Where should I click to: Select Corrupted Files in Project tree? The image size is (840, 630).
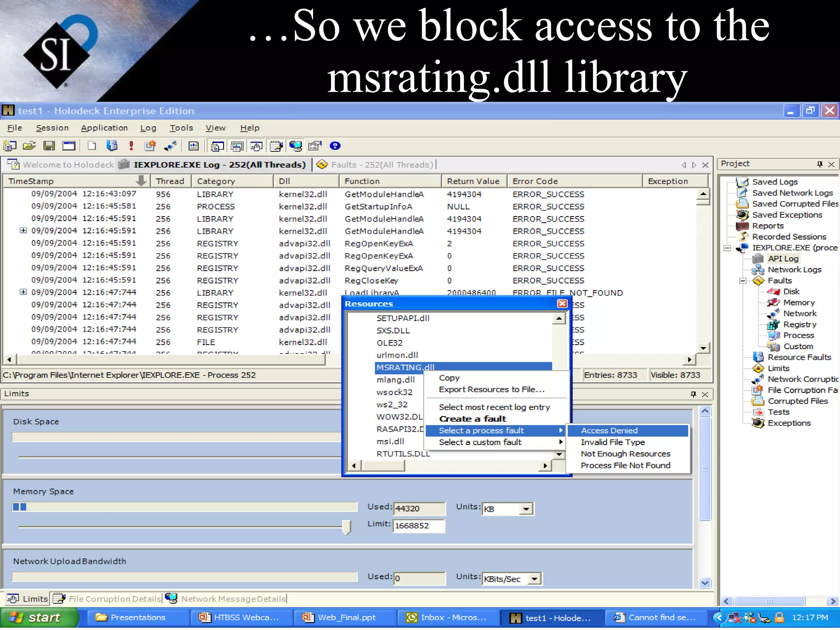click(798, 401)
